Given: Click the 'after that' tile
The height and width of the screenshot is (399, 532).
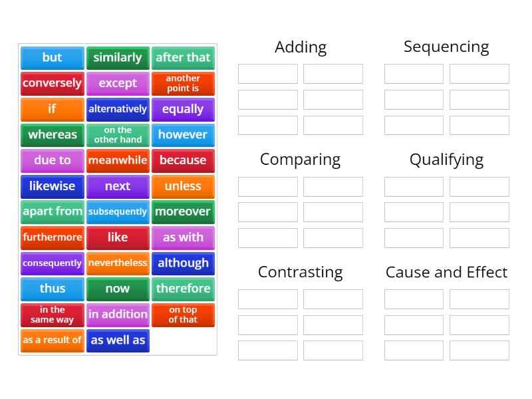Looking at the screenshot, I should (183, 58).
